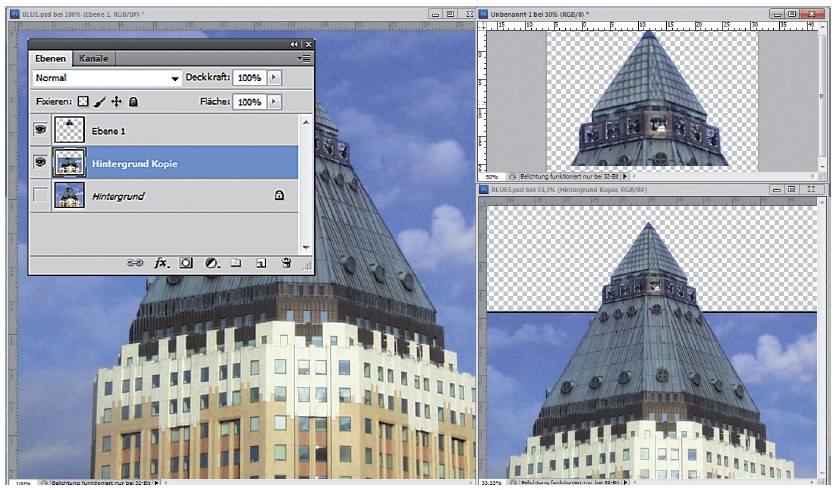Hide the Ebene 1 layer
Image resolution: width=837 pixels, height=490 pixels.
pyautogui.click(x=40, y=130)
